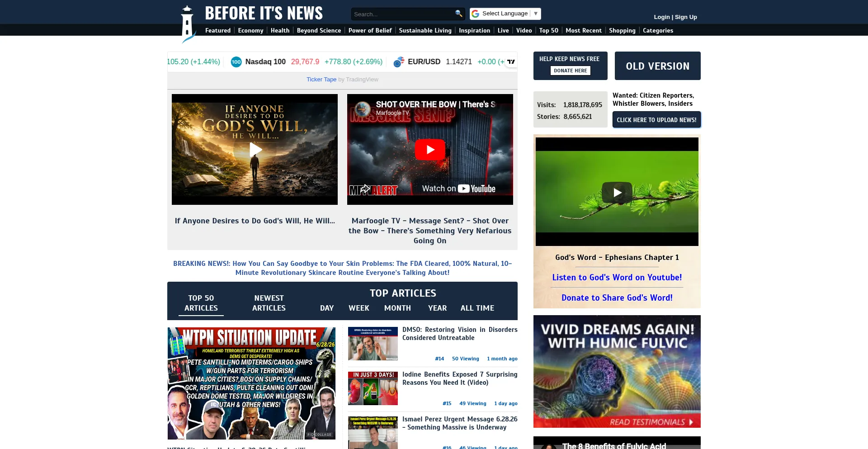Open the Ismael Perez article thumbnail
This screenshot has width=868, height=449.
(373, 433)
